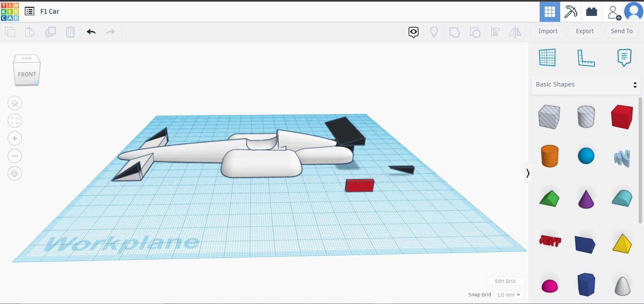Switch to orthographic view button
644x304 pixels.
pos(15,174)
